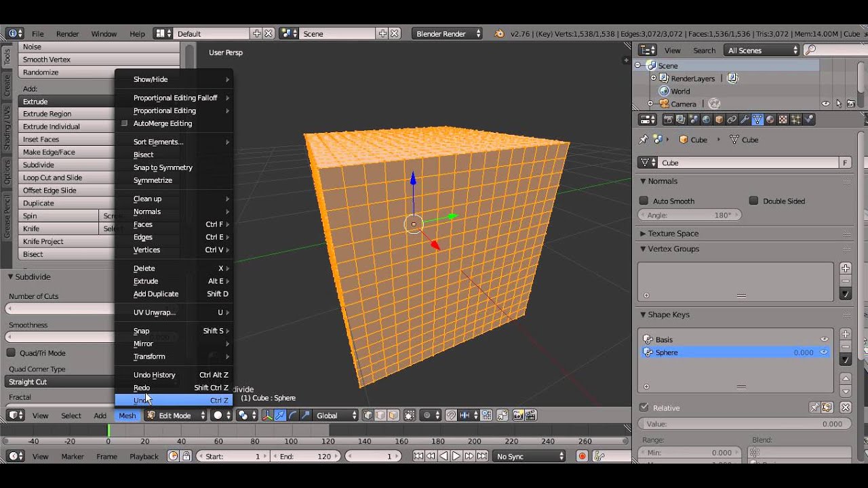
Task: Collapse the Shape Keys panel
Action: point(644,314)
